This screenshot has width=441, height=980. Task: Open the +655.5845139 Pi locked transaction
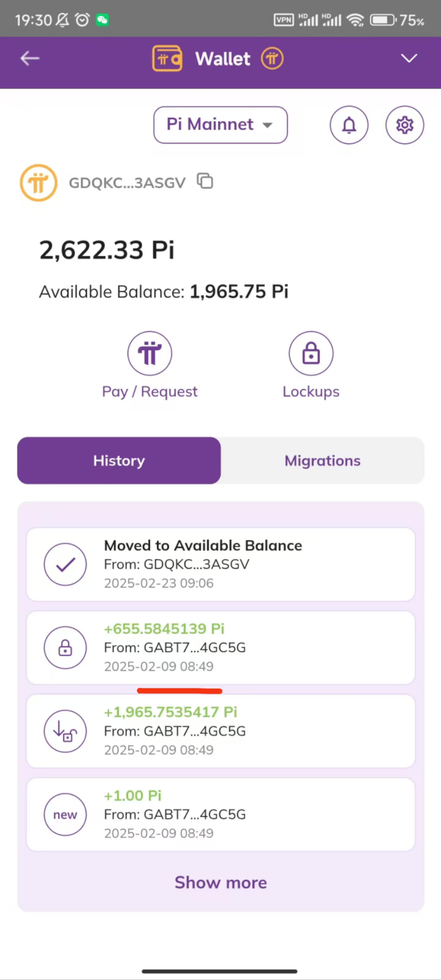pyautogui.click(x=221, y=648)
